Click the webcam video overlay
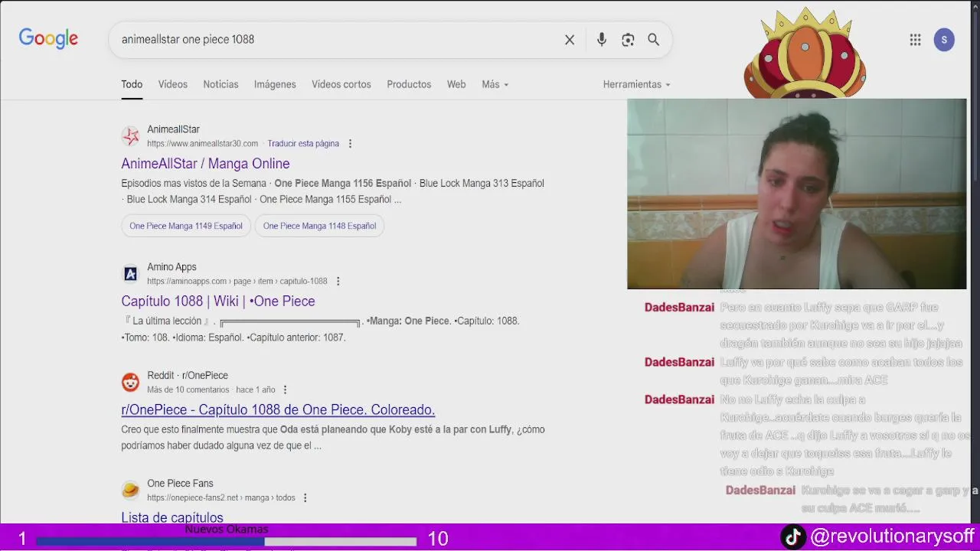980x551 pixels. (x=796, y=194)
